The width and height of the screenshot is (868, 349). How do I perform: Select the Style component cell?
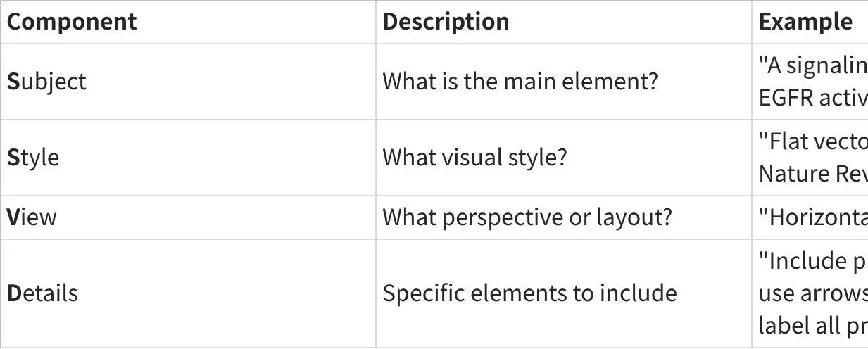click(33, 158)
